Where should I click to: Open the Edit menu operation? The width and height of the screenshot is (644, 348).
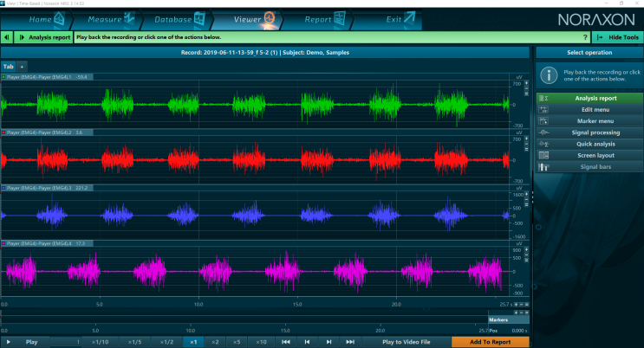pos(589,110)
